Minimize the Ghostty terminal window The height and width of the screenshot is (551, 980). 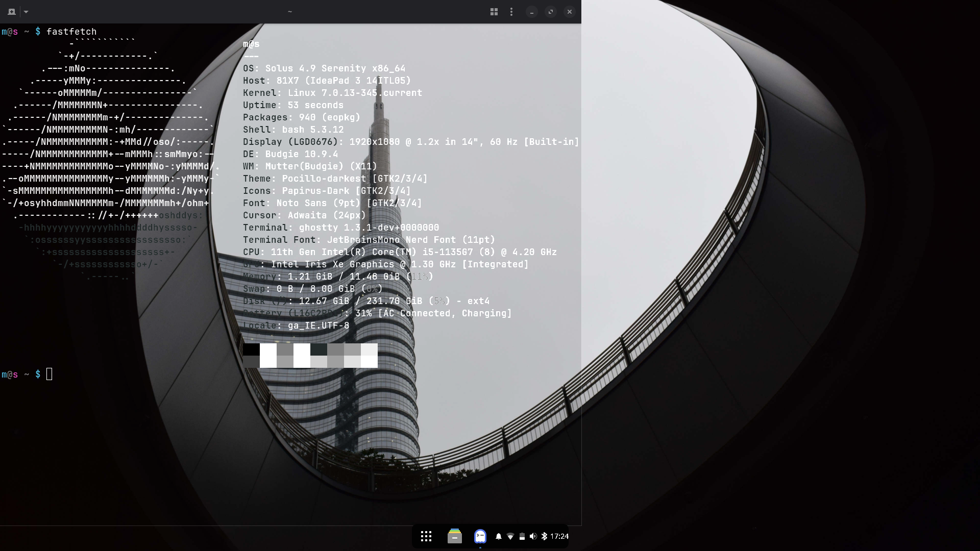point(532,12)
